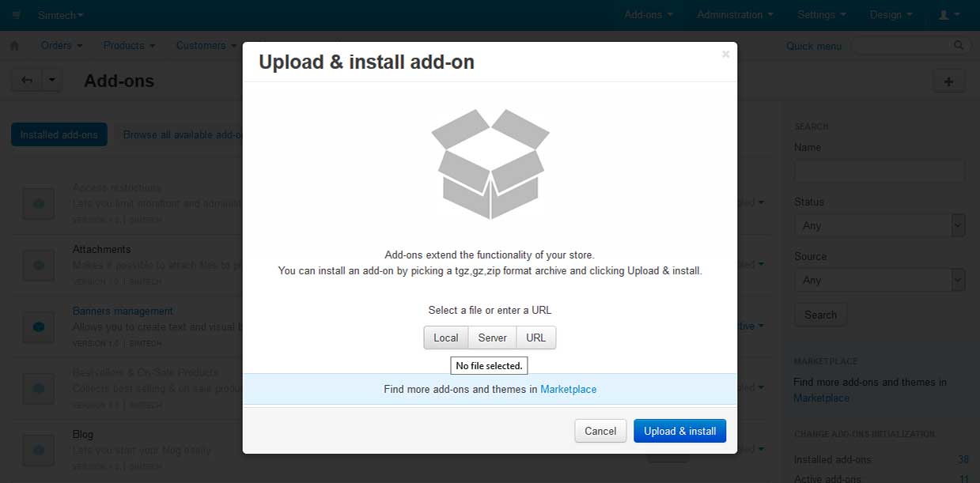Click the shopping cart icon in top bar
Image resolution: width=980 pixels, height=483 pixels.
pos(17,15)
